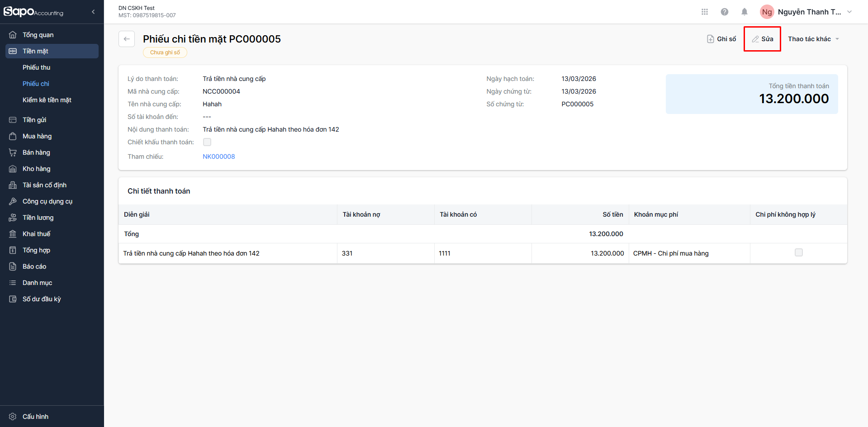
Task: Open the Phiếu thu submenu item
Action: (37, 67)
